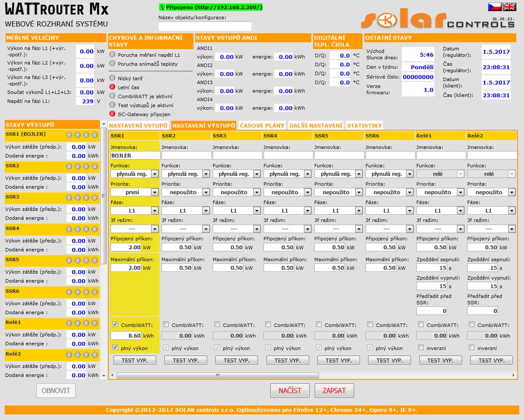This screenshot has width=524, height=420.
Task: Click vertical scrollbar thumb of Stavy výstupů
Action: pos(103,195)
